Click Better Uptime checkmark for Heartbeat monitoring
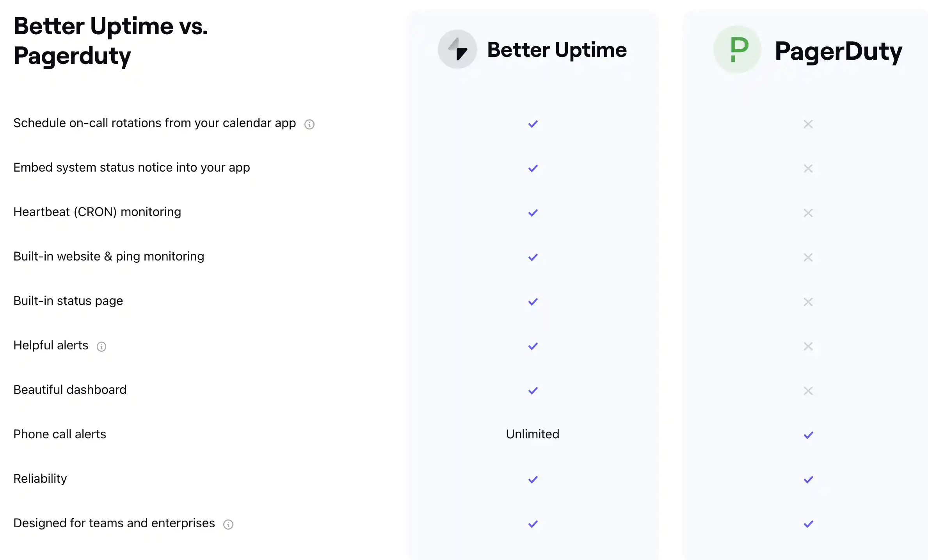Screen dimensions: 928x560 click(x=533, y=213)
